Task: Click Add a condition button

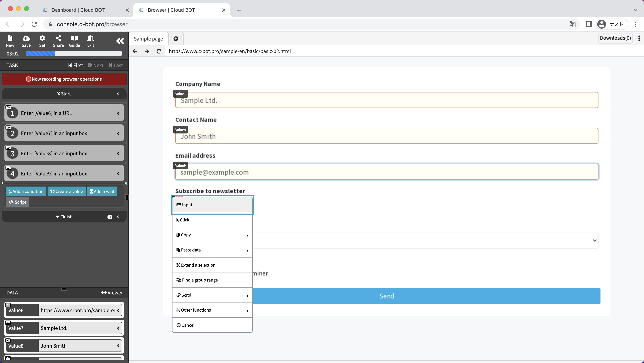Action: (x=26, y=192)
